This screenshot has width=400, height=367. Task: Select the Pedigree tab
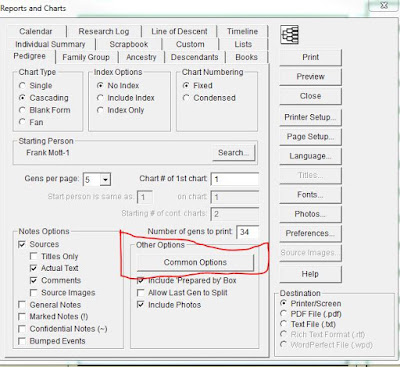point(30,56)
